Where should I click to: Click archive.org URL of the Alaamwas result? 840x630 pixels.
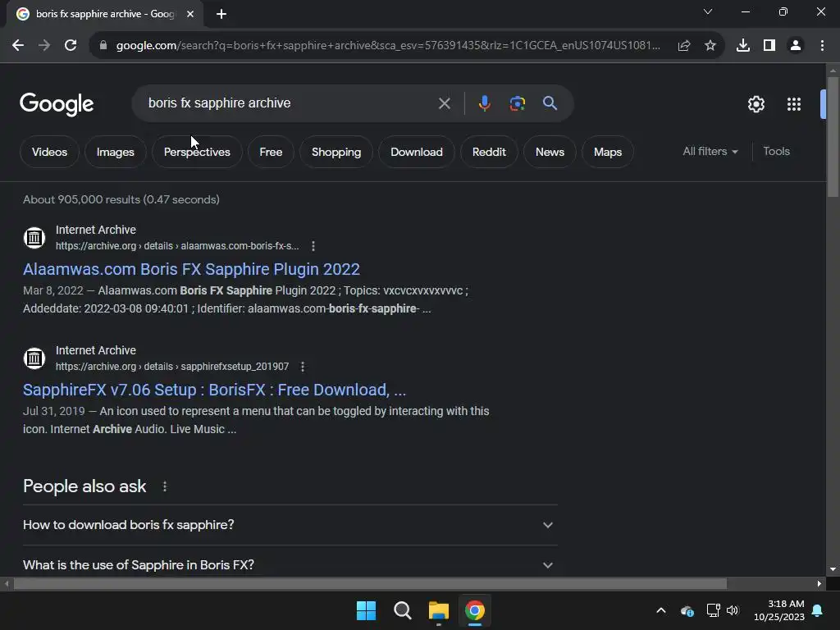(x=177, y=246)
